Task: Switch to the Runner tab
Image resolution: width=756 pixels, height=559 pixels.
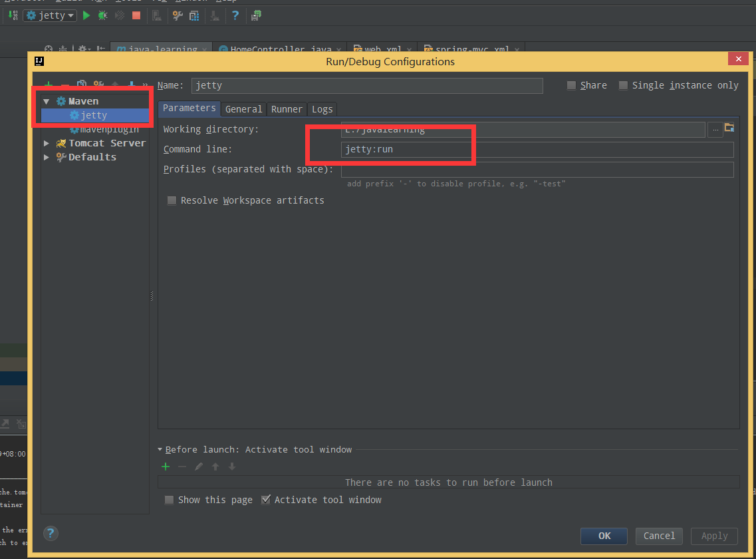Action: pyautogui.click(x=287, y=109)
